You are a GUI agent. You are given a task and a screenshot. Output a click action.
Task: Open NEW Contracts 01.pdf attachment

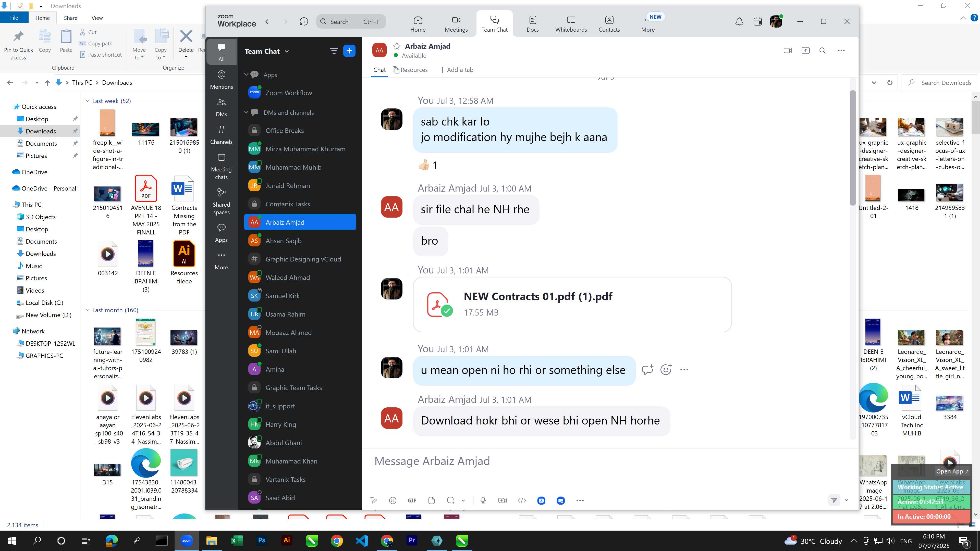tap(572, 304)
